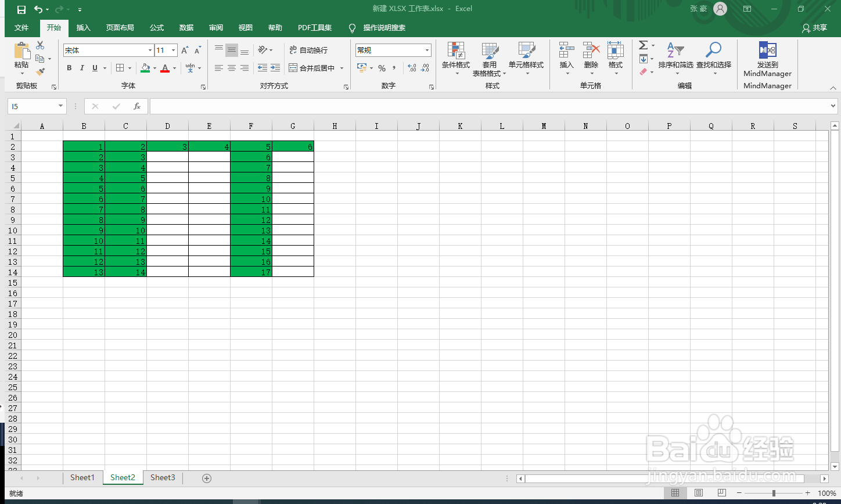Apply the Borders button icon

(120, 68)
